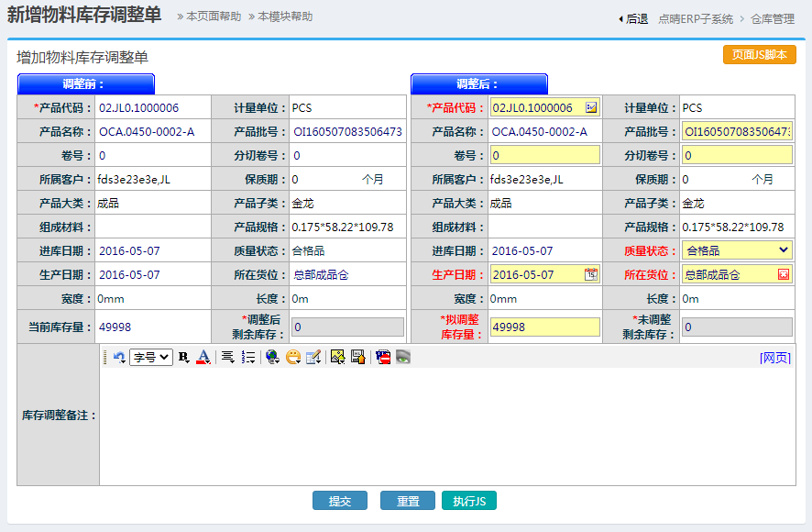
Task: Insert a hyperlink with globe icon
Action: (x=272, y=358)
